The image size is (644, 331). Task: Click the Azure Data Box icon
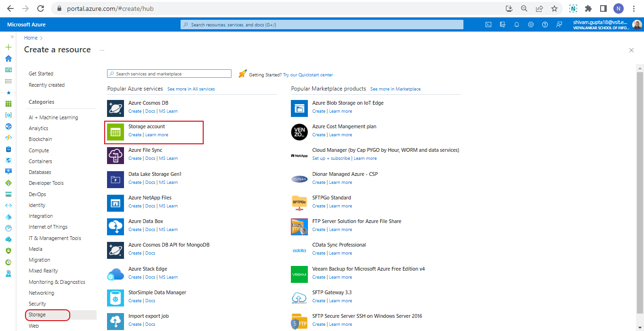pyautogui.click(x=116, y=226)
